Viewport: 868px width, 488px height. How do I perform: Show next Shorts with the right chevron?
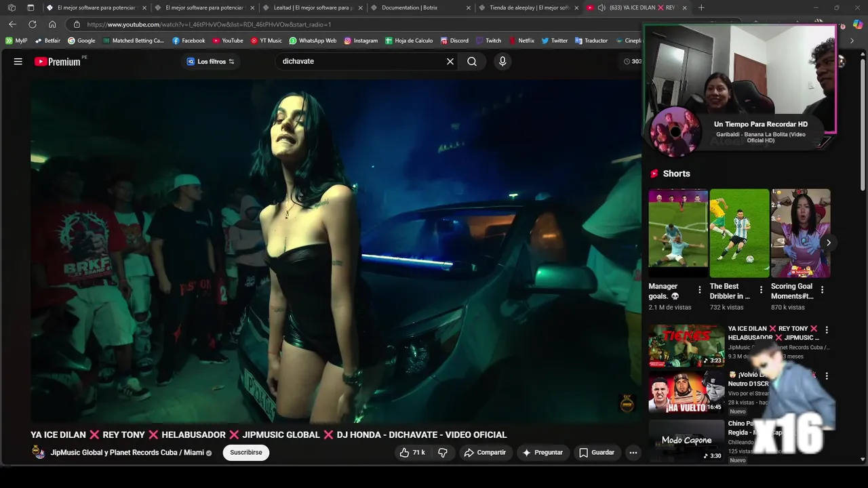click(828, 243)
